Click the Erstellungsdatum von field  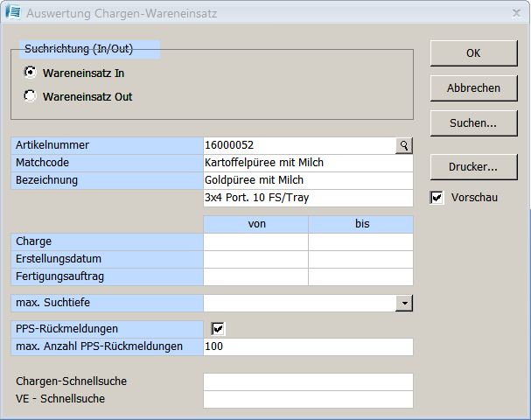[255, 259]
